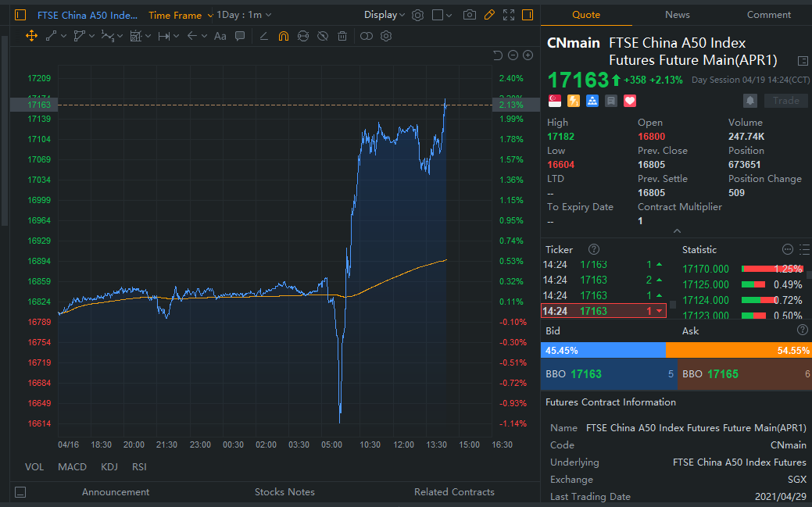Screen dimensions: 812x507
Task: Expand chart to fullscreen view
Action: click(x=510, y=15)
